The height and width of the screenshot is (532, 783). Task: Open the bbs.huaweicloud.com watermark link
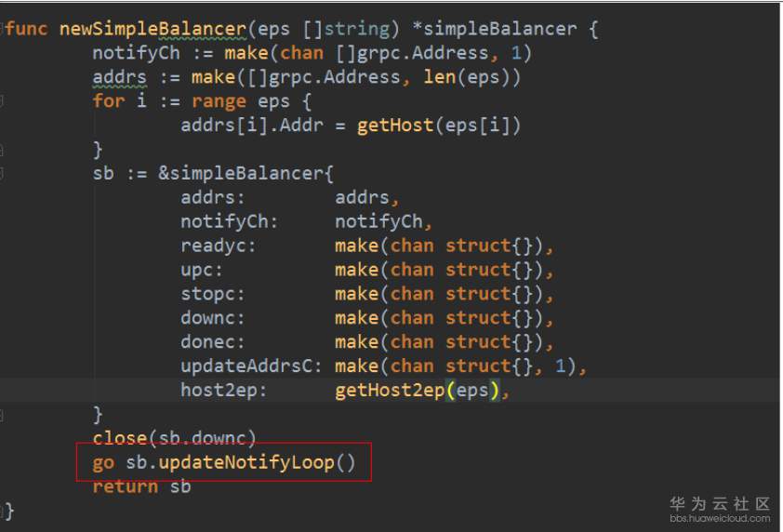click(720, 518)
